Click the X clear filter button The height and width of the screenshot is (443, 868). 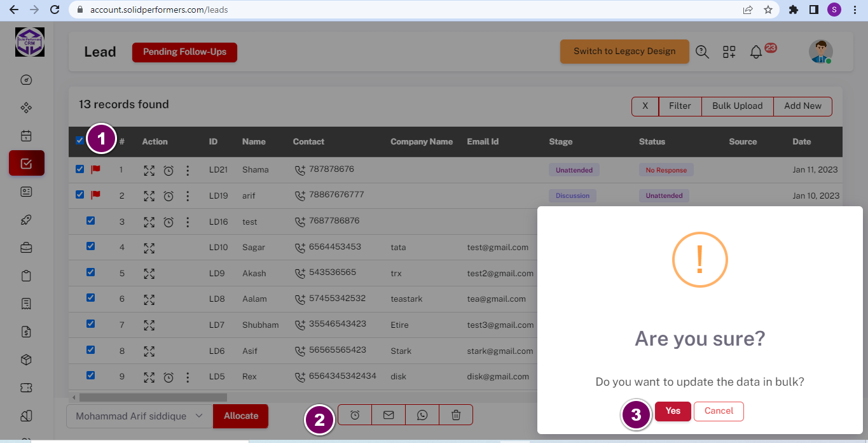coord(645,106)
